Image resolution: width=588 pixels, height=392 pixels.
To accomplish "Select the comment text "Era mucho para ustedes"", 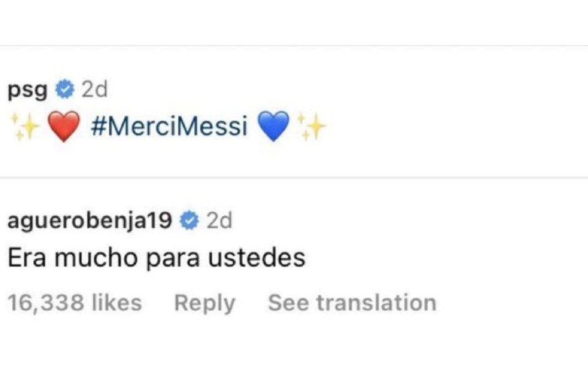I will pyautogui.click(x=156, y=258).
